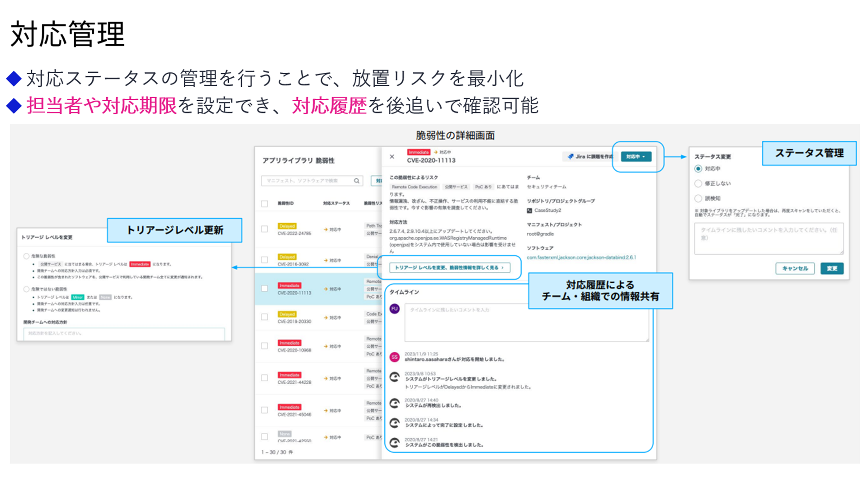This screenshot has height=496, width=868.
Task: Click the system icon beside the first detection entry
Action: pyautogui.click(x=395, y=443)
